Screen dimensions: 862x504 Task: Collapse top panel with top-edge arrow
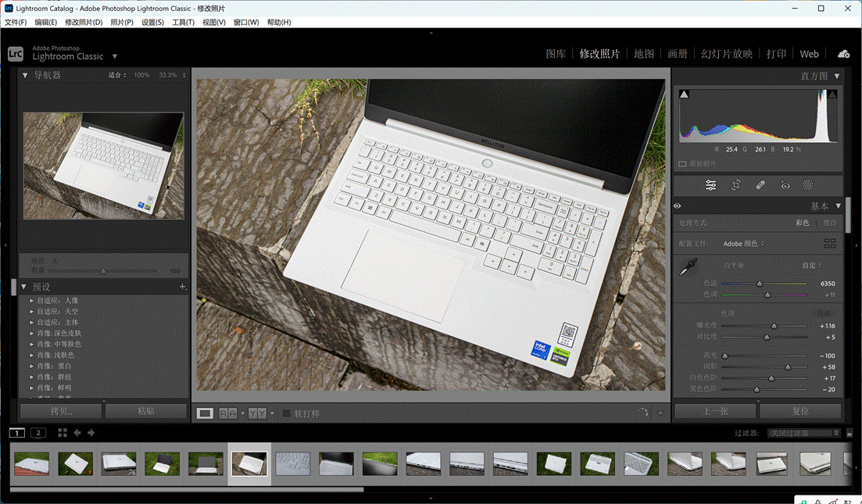pos(431,32)
